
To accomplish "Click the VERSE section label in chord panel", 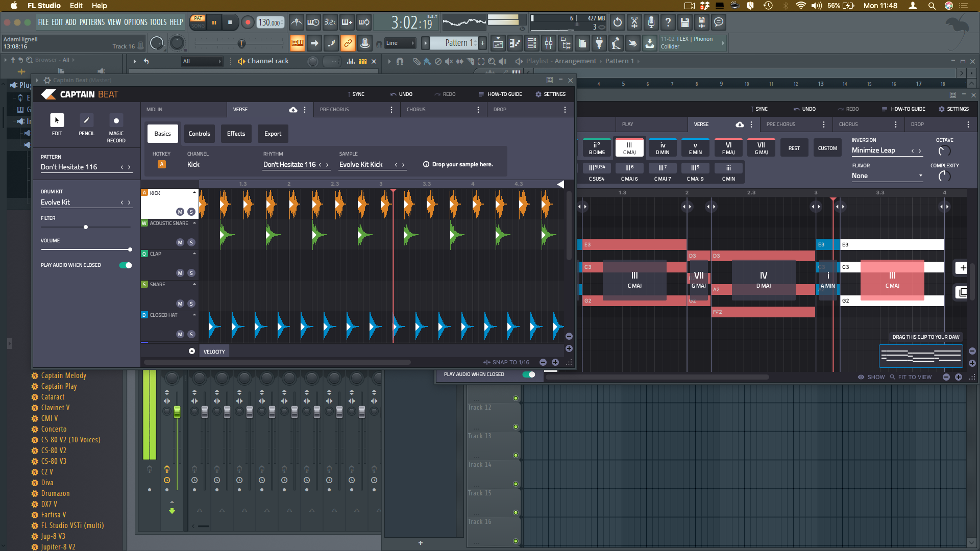I will (702, 124).
